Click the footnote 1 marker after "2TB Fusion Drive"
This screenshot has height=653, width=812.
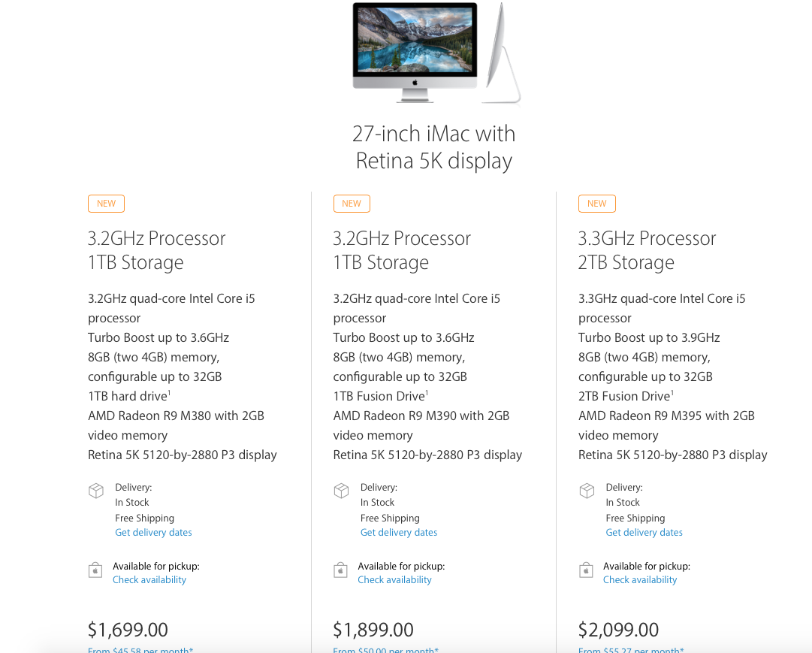pos(672,392)
